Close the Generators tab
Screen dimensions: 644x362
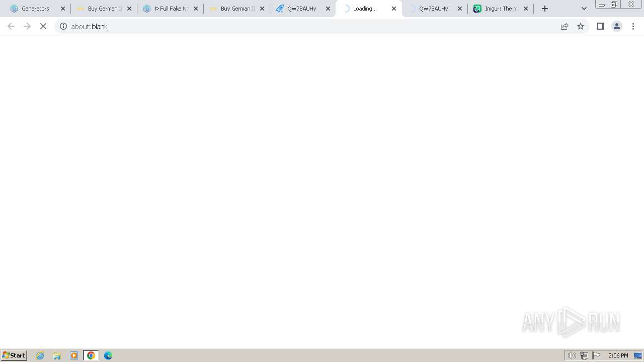click(63, 9)
